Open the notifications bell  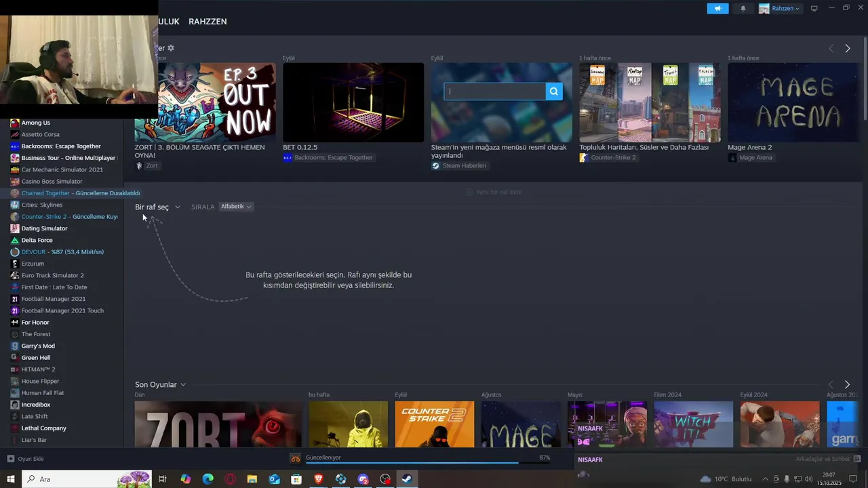(x=743, y=8)
